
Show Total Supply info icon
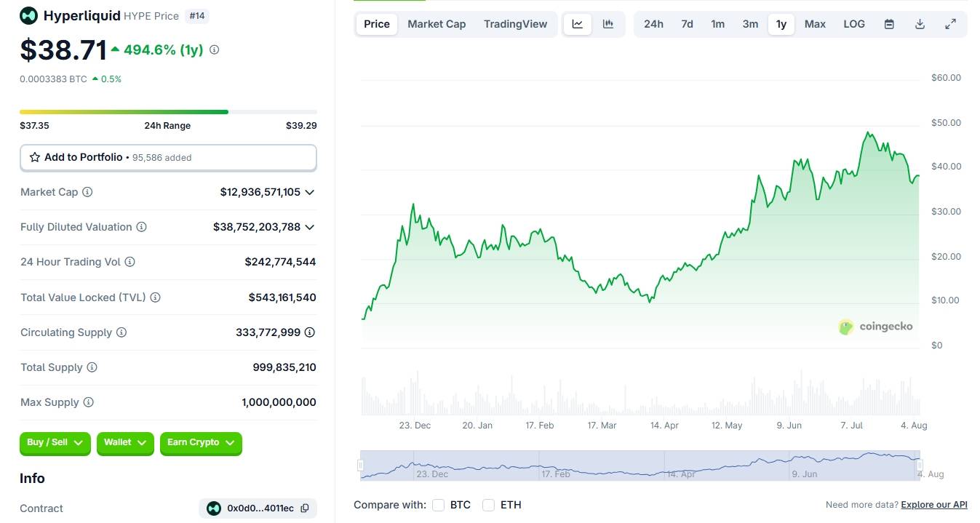point(92,367)
